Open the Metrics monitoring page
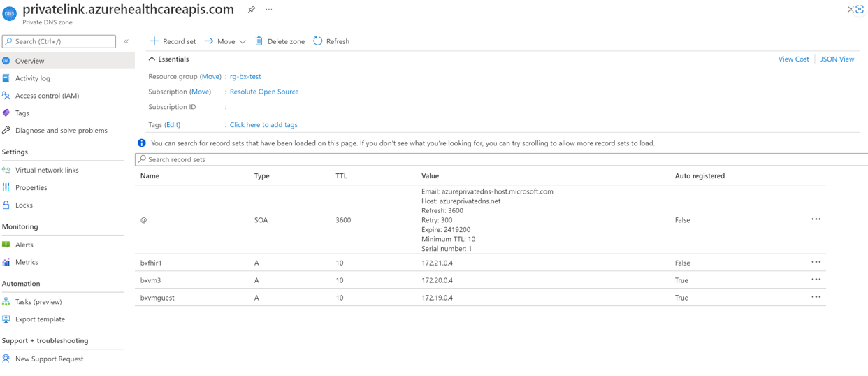The height and width of the screenshot is (376, 868). (27, 262)
